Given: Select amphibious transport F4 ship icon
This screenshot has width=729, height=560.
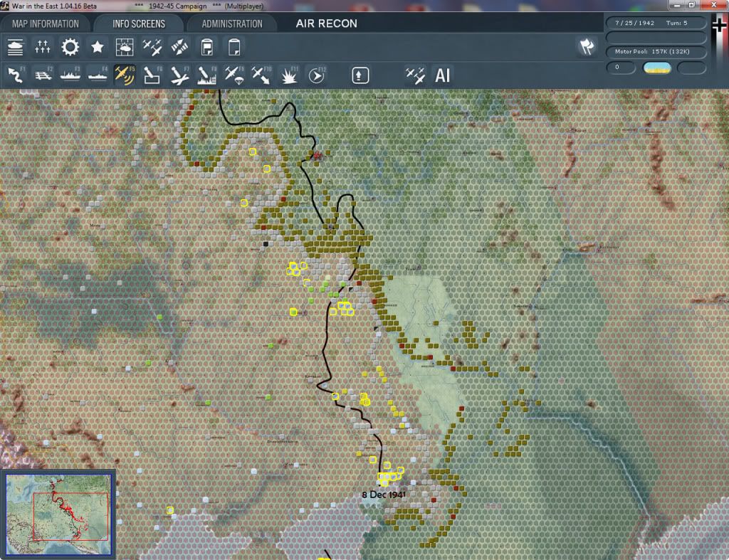Looking at the screenshot, I should point(98,75).
